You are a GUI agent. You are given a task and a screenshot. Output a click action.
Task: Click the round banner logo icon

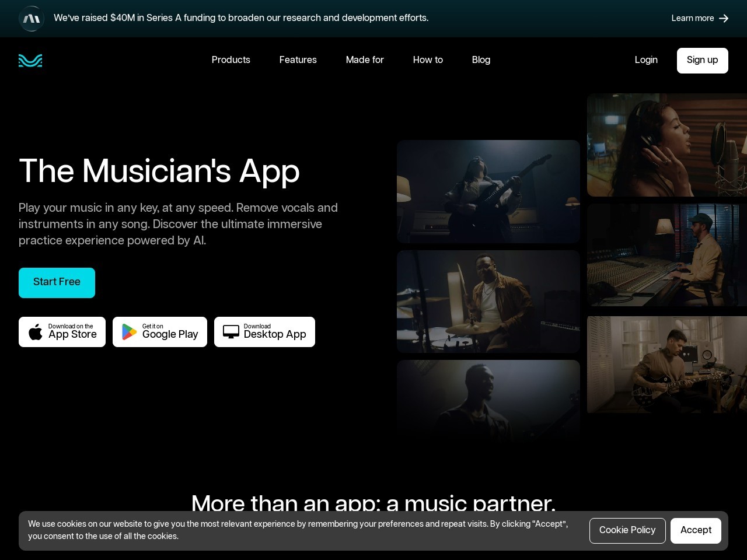[32, 19]
